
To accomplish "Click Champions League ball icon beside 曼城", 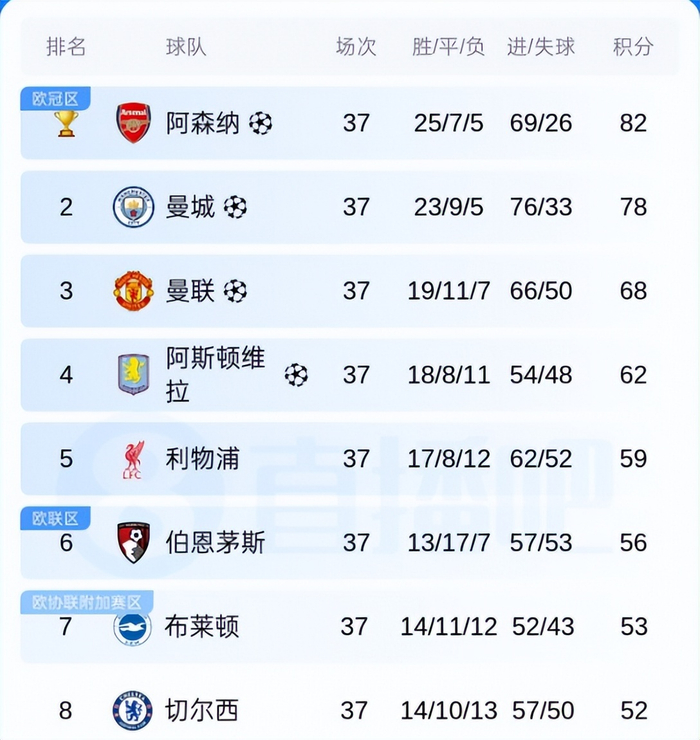I will 235,207.
